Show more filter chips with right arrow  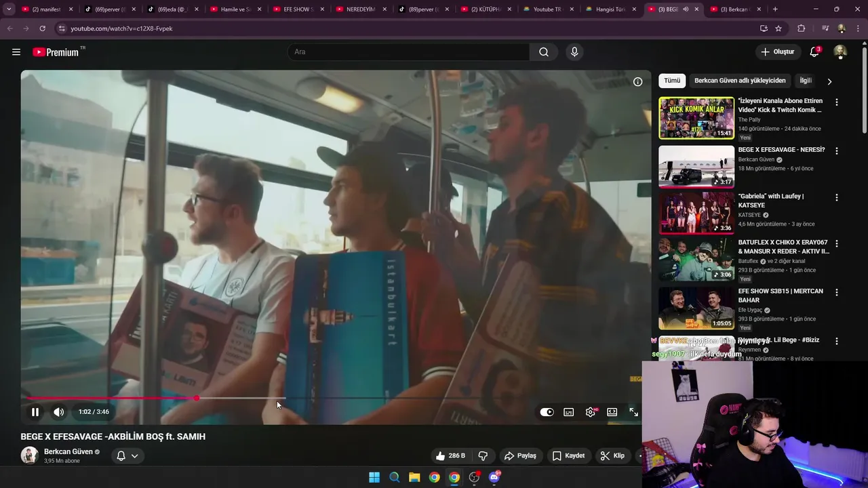click(x=829, y=81)
